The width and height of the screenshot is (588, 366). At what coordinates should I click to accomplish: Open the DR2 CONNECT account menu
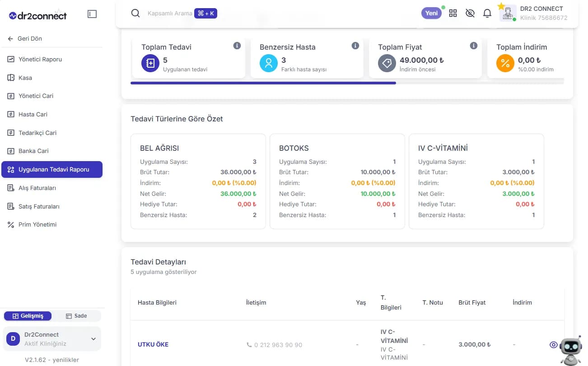[x=533, y=13]
